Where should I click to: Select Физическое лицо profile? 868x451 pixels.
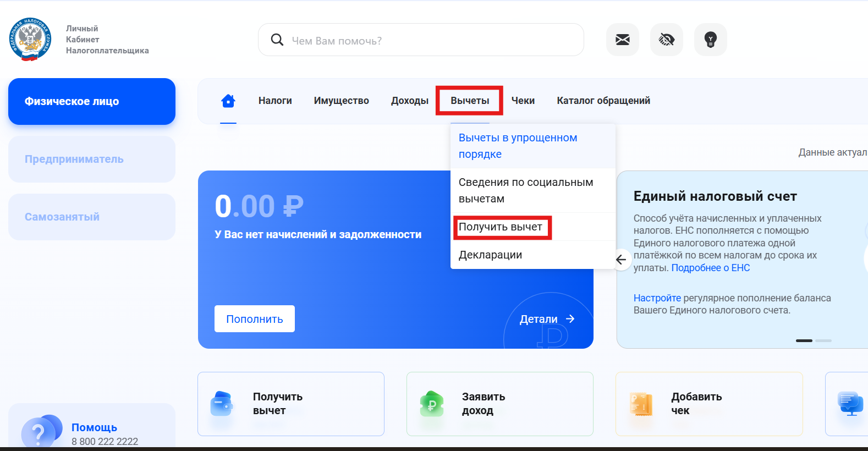point(92,101)
